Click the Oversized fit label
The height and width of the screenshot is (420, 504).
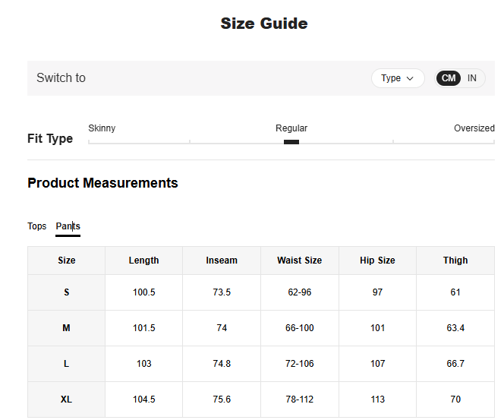tap(474, 128)
